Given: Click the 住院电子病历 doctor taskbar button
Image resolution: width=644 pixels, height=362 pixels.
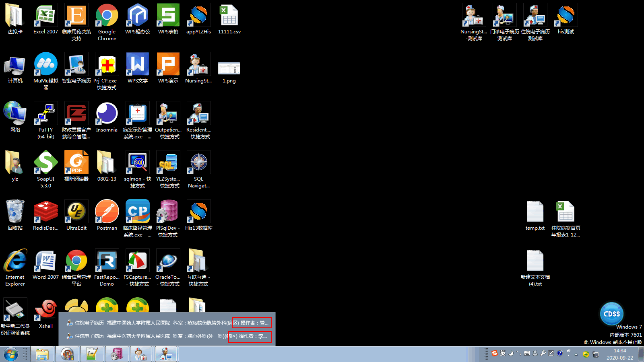Looking at the screenshot, I should [166, 354].
